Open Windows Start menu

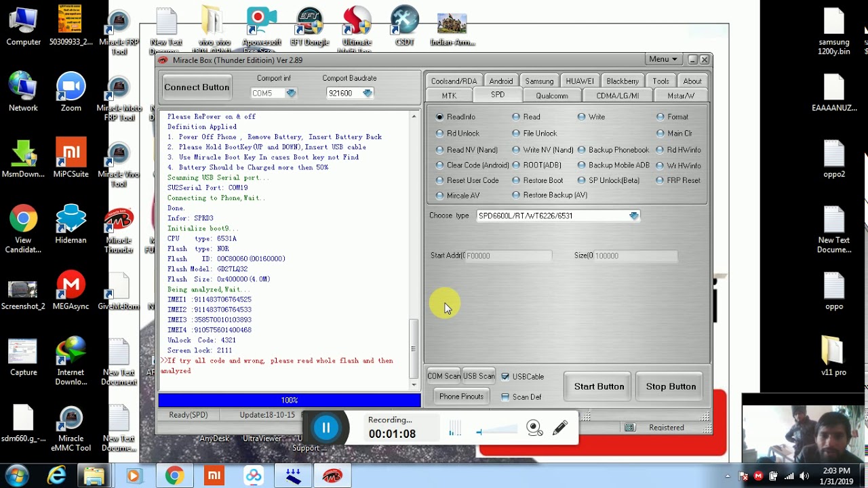click(x=17, y=476)
